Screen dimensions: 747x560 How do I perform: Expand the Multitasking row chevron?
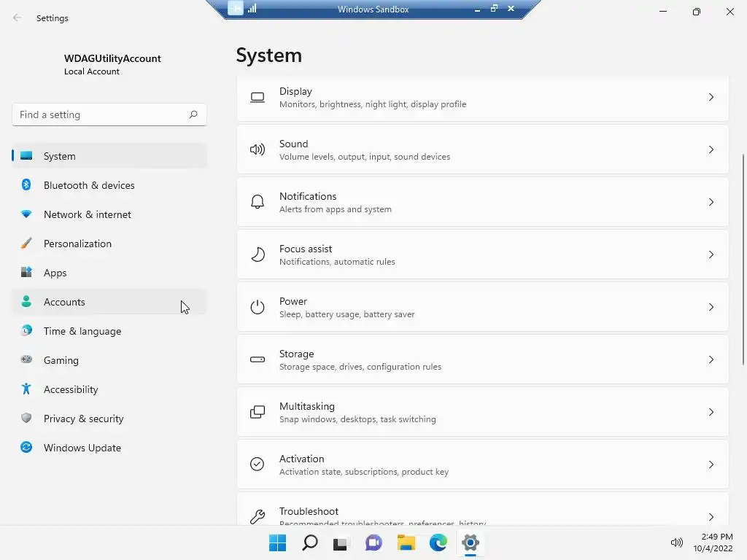(711, 412)
